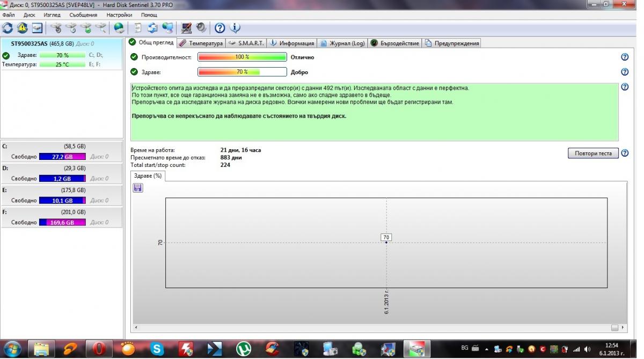This screenshot has width=644, height=359.
Task: Click the graph horizontal scrollbar right arrow
Action: [623, 327]
